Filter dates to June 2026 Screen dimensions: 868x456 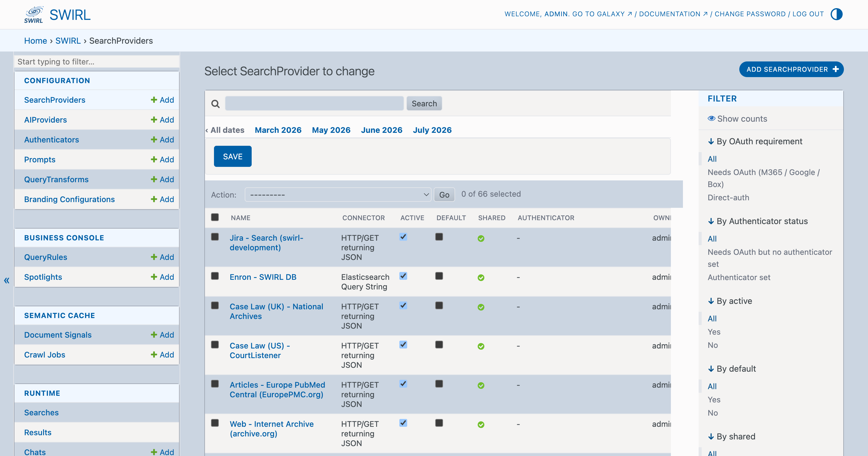pos(382,130)
